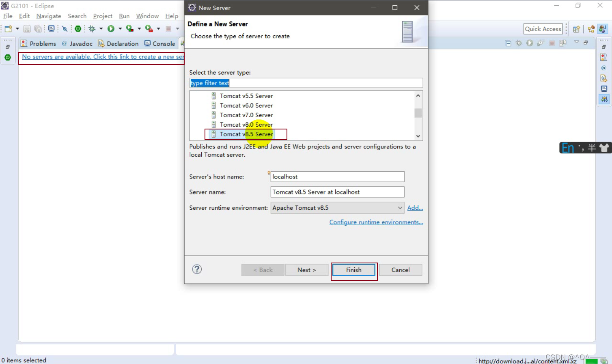Click the start-server play icon in Servers view

pyautogui.click(x=530, y=43)
